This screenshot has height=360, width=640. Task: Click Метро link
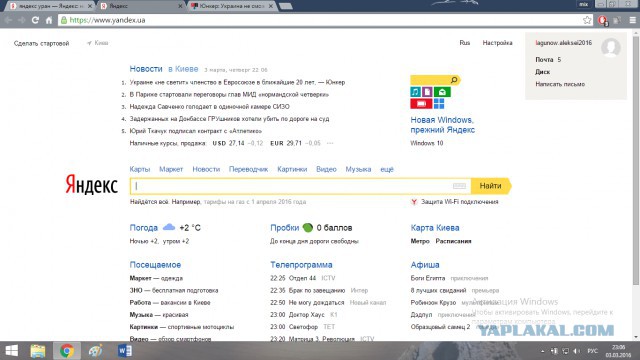(x=420, y=241)
